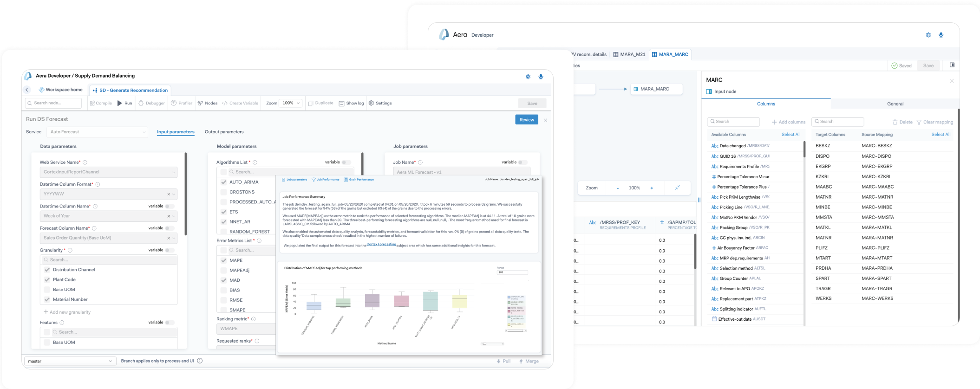This screenshot has height=389, width=980.
Task: Click the back arrow beside Workspace home
Action: pyautogui.click(x=27, y=90)
